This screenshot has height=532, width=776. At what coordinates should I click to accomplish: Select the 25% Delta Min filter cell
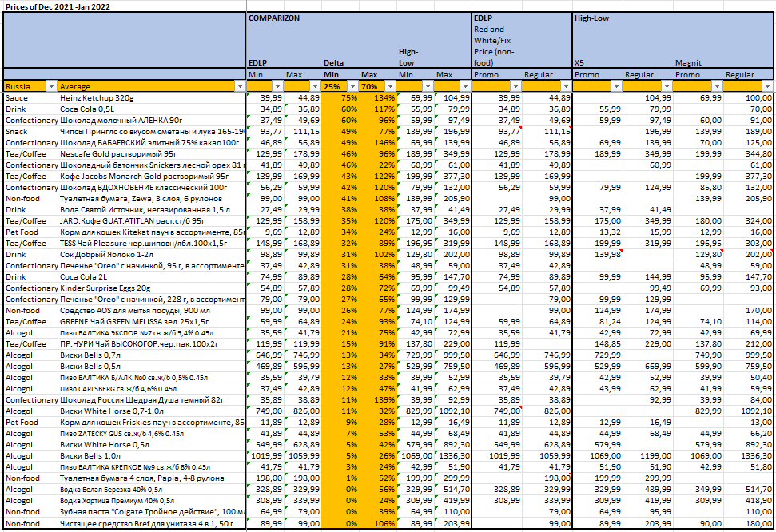coord(340,86)
